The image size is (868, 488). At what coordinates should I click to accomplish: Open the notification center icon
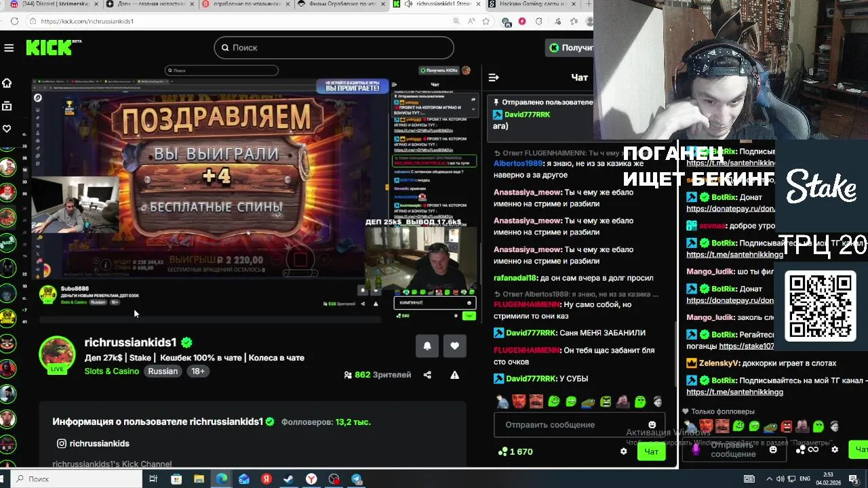tap(854, 479)
